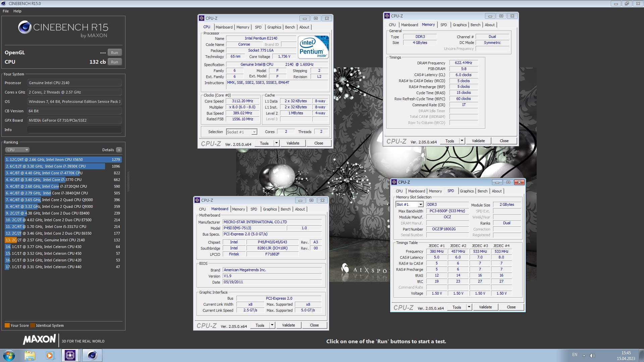Click the volume speaker tray icon
The height and width of the screenshot is (362, 644).
[x=592, y=355]
